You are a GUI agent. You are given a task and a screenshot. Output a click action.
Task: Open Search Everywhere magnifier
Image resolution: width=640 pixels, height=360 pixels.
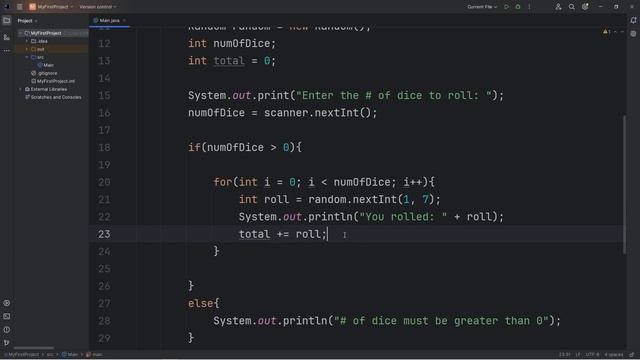click(571, 7)
